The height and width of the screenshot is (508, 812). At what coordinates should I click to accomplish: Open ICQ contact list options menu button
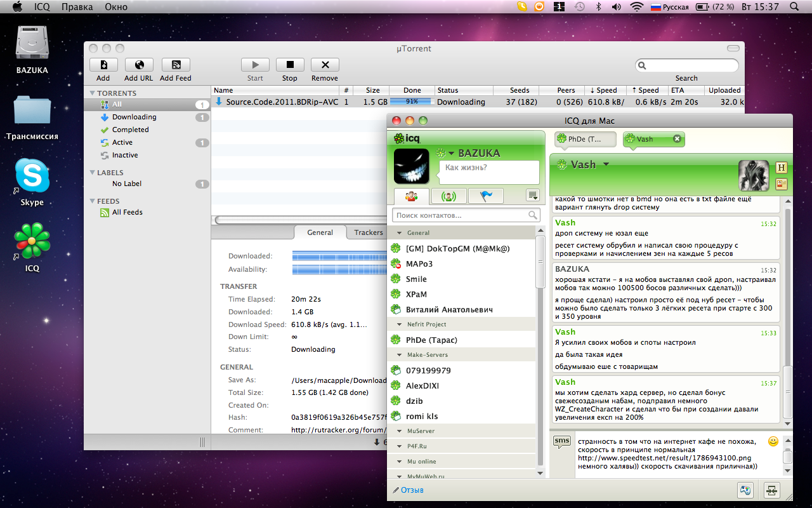tap(532, 196)
